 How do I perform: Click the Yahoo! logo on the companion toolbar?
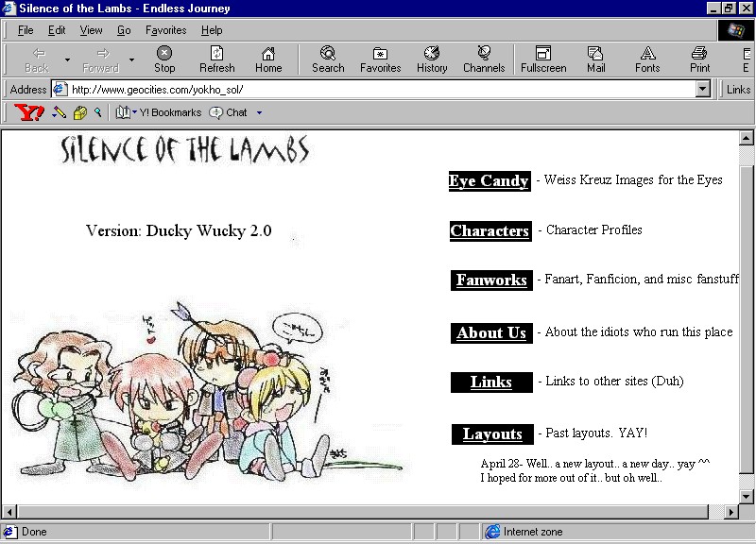[x=29, y=112]
